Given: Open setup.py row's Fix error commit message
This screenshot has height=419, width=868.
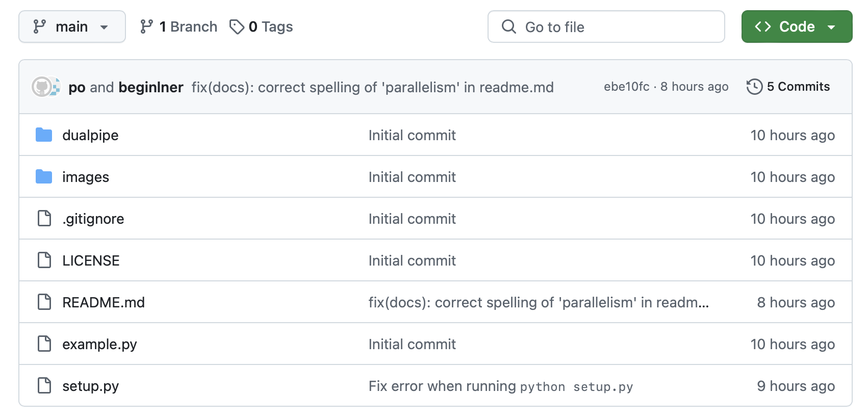Looking at the screenshot, I should [x=501, y=386].
